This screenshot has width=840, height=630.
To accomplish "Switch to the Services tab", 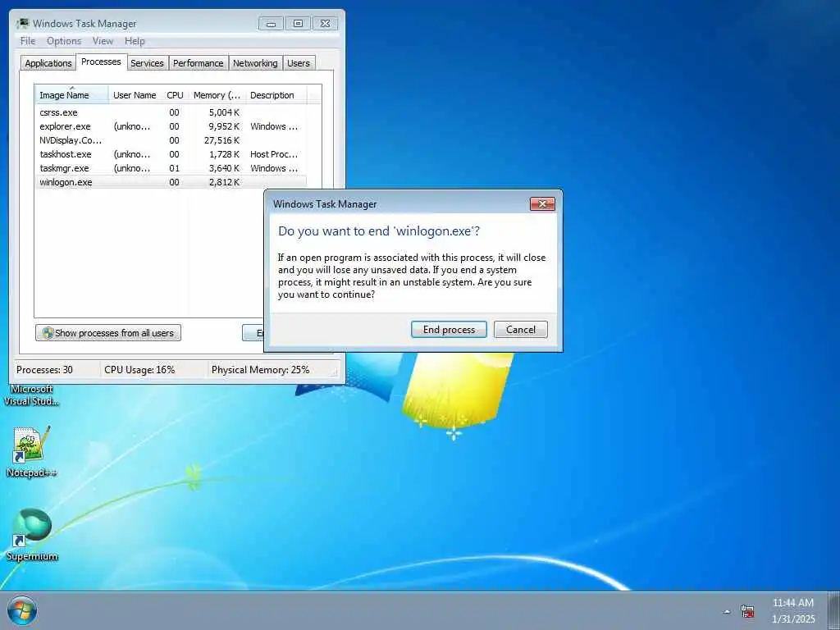I will coord(147,62).
